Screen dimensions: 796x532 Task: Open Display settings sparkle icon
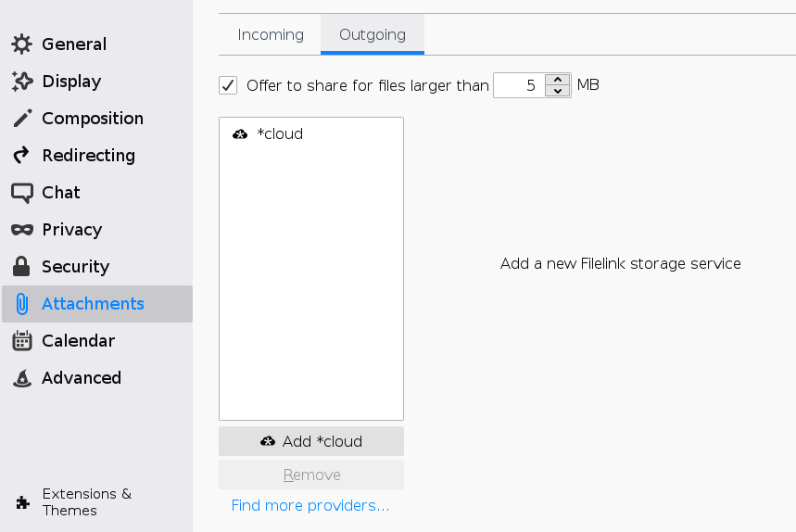21,82
